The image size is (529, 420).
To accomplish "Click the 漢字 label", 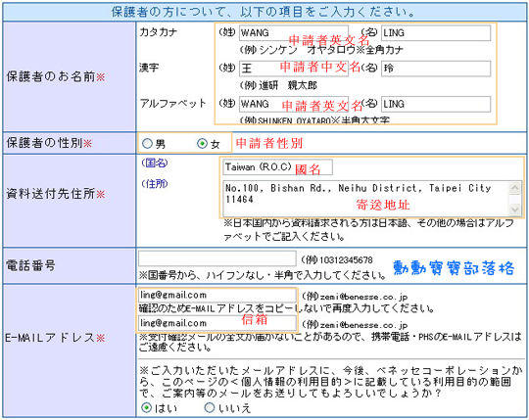I will pos(149,68).
